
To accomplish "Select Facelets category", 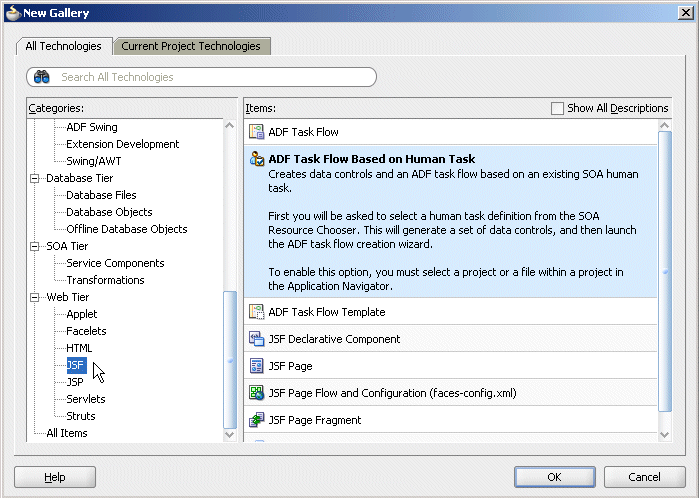I will point(86,331).
